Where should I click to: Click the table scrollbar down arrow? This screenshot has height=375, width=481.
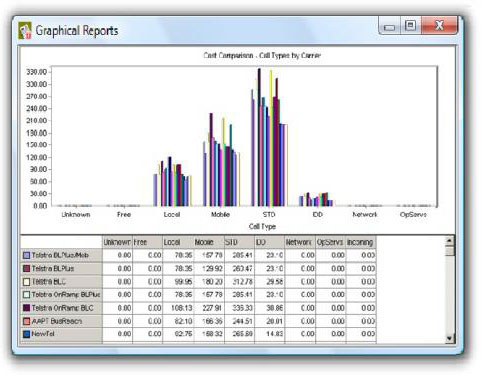[x=450, y=338]
